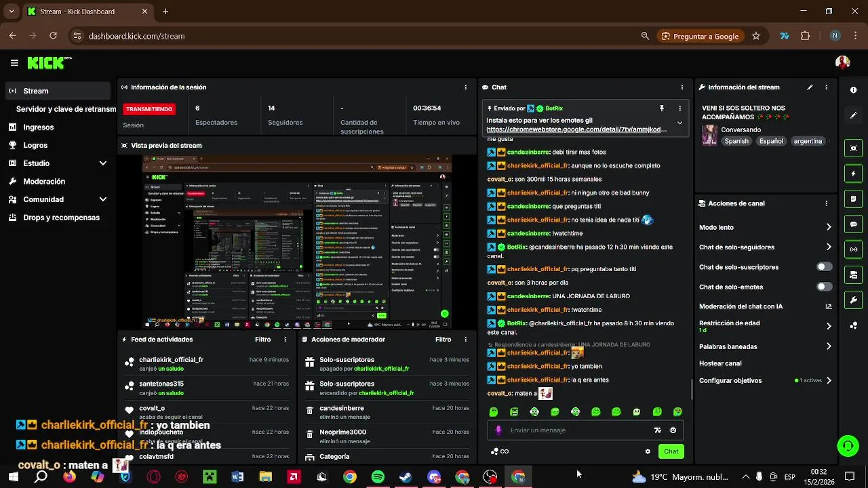
Task: Open File Explorer from the Windows taskbar
Action: (265, 477)
